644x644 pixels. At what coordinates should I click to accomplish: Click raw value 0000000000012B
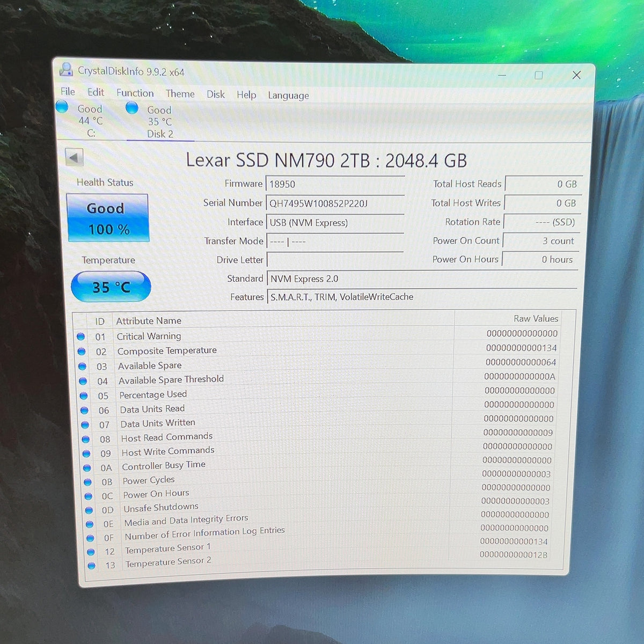click(x=514, y=555)
